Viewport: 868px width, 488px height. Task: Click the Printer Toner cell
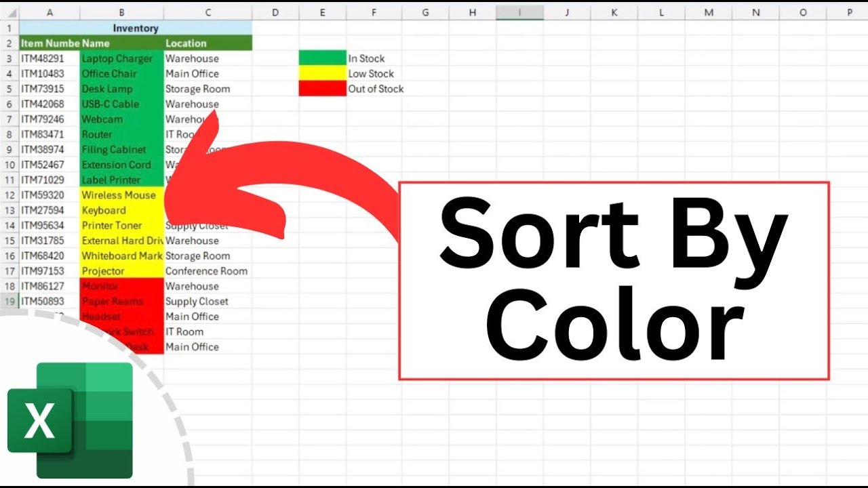point(121,225)
